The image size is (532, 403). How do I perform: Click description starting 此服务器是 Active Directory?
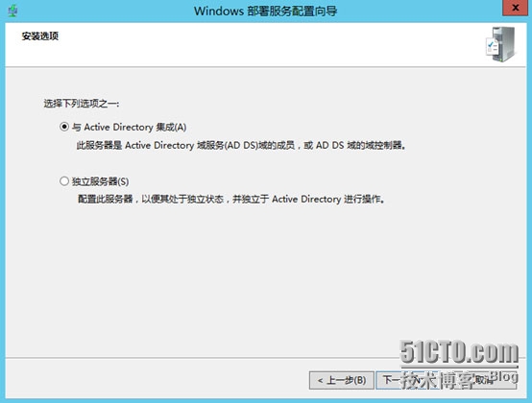tap(241, 146)
